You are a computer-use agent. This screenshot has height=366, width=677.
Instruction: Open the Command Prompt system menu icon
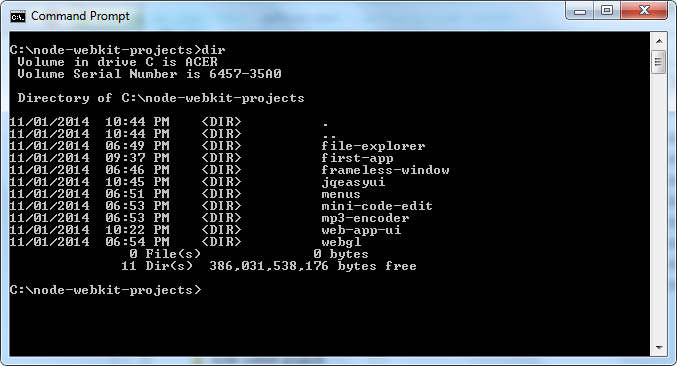[18, 17]
